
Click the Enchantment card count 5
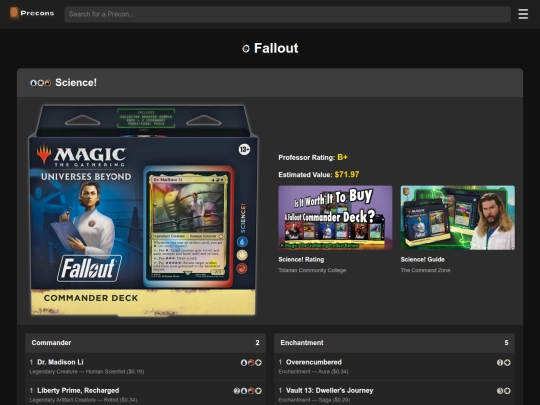[506, 343]
